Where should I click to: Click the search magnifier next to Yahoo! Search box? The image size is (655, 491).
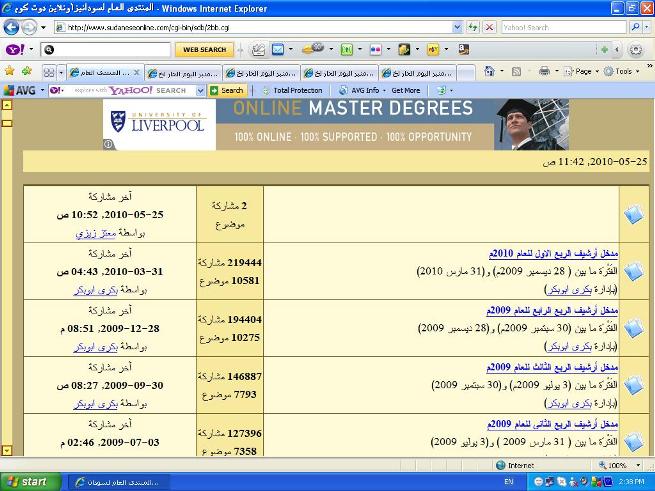[636, 28]
